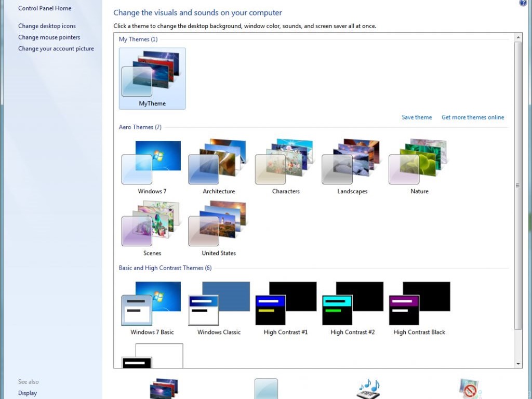The height and width of the screenshot is (399, 532).
Task: Open the Sounds music notes icon
Action: (x=369, y=389)
